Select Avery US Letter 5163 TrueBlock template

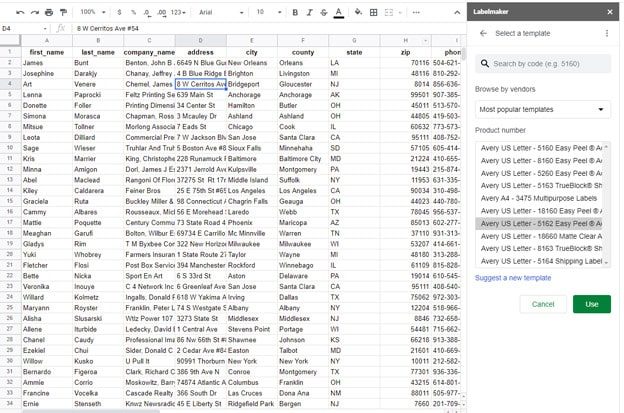(541, 186)
